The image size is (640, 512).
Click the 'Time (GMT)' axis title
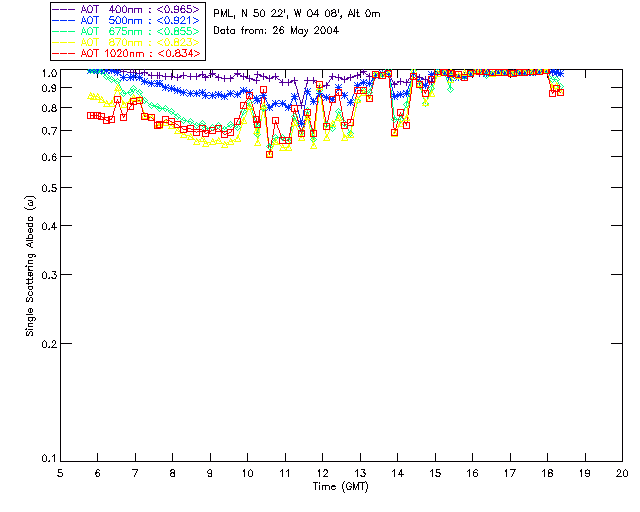[340, 487]
